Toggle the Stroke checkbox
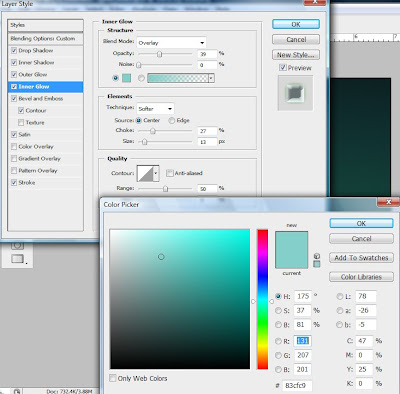Image resolution: width=400 pixels, height=394 pixels. pos(14,183)
